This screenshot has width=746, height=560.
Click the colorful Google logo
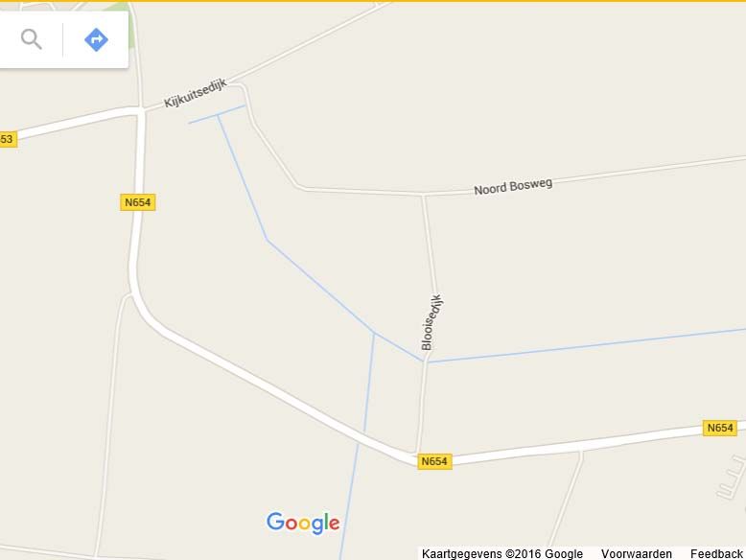pos(303,523)
